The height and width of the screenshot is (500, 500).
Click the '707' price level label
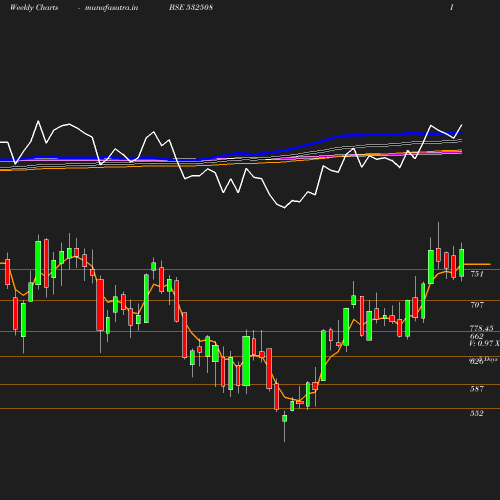click(477, 305)
